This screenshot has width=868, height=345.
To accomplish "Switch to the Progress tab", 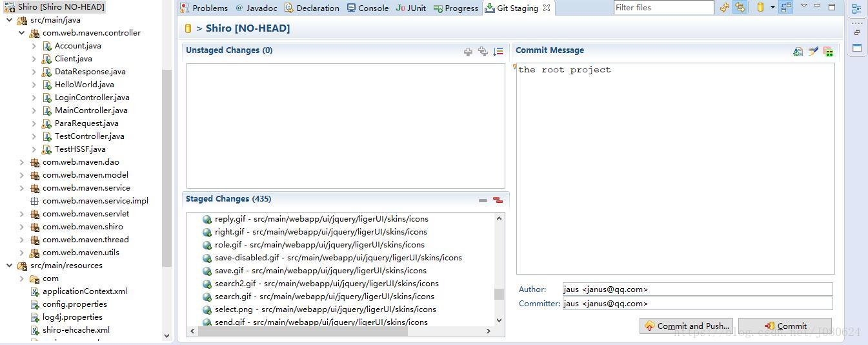I will 456,8.
